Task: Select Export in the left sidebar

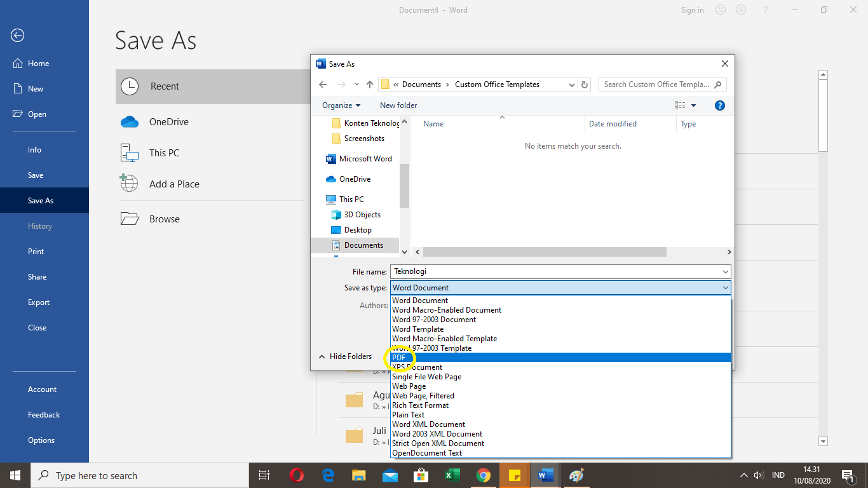Action: click(x=39, y=302)
